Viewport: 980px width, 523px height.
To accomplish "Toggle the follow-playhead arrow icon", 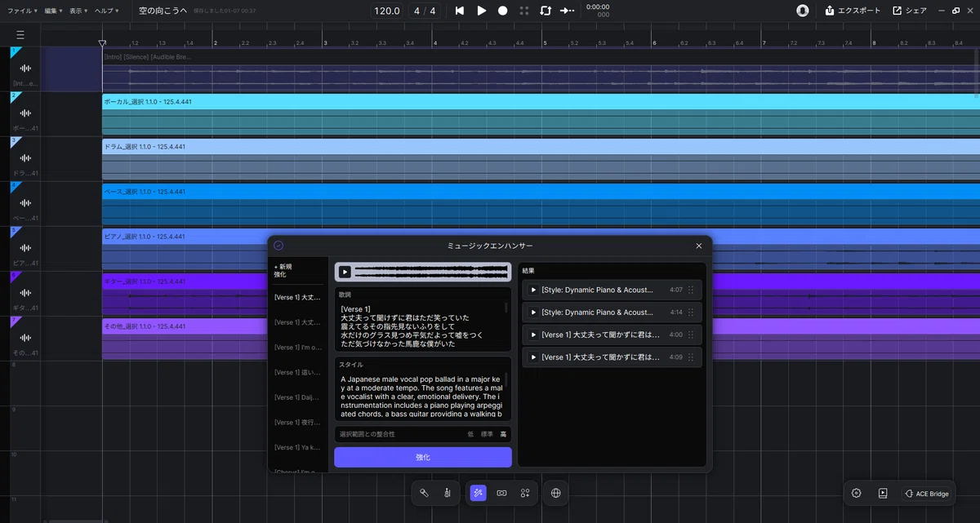I will pyautogui.click(x=567, y=11).
